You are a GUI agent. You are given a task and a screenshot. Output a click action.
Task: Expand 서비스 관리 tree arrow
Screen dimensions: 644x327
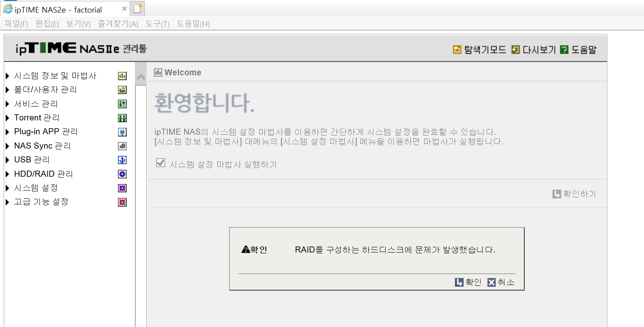pos(7,104)
